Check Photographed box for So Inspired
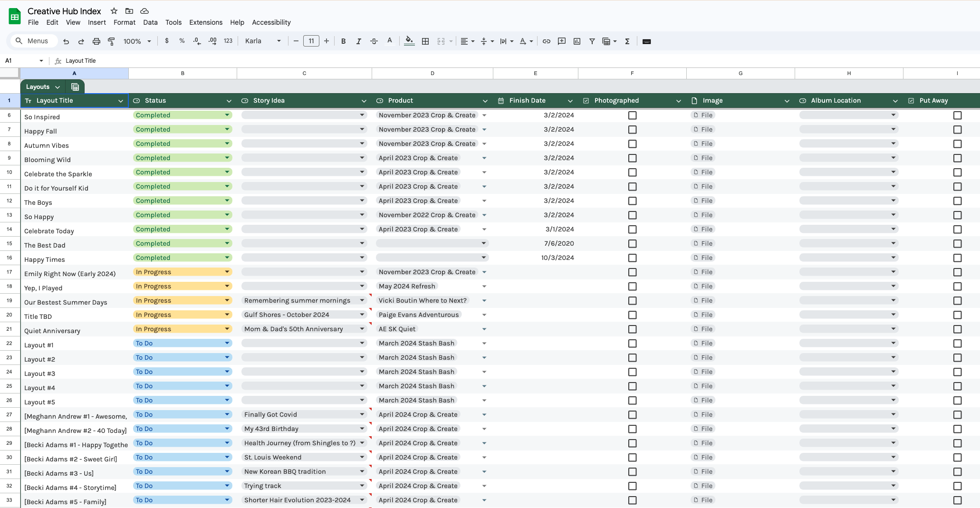Screen dimensions: 980x508 pos(632,115)
